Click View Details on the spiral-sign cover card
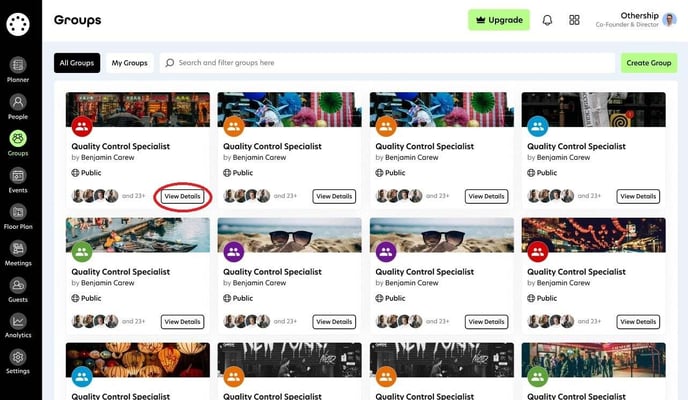 point(638,196)
